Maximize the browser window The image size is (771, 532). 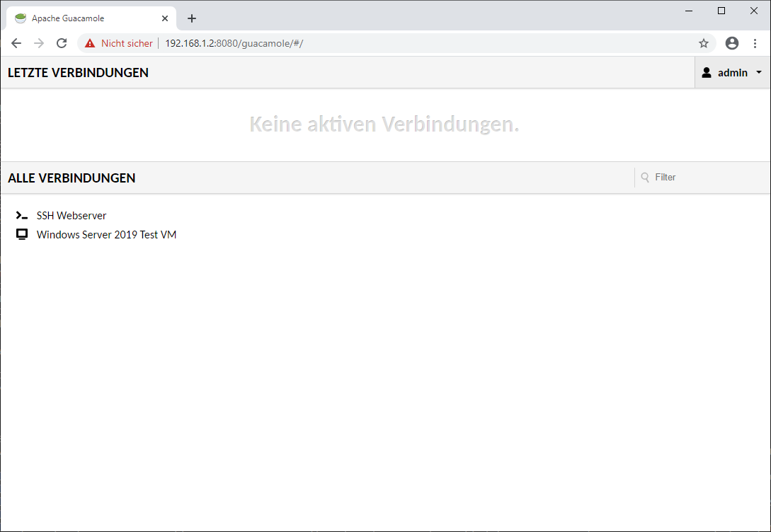coord(721,11)
